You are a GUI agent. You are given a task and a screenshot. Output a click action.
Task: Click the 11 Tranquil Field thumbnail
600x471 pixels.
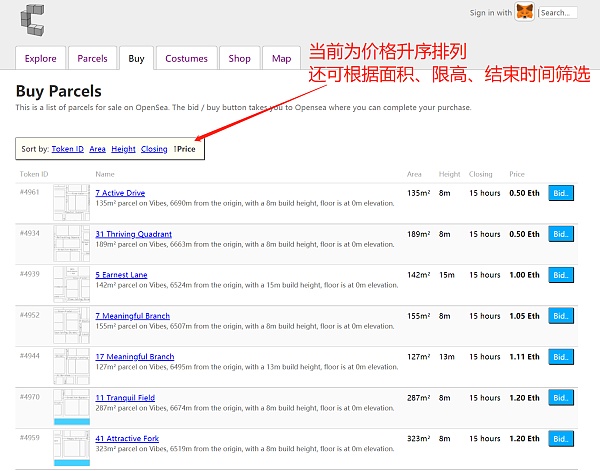71,406
